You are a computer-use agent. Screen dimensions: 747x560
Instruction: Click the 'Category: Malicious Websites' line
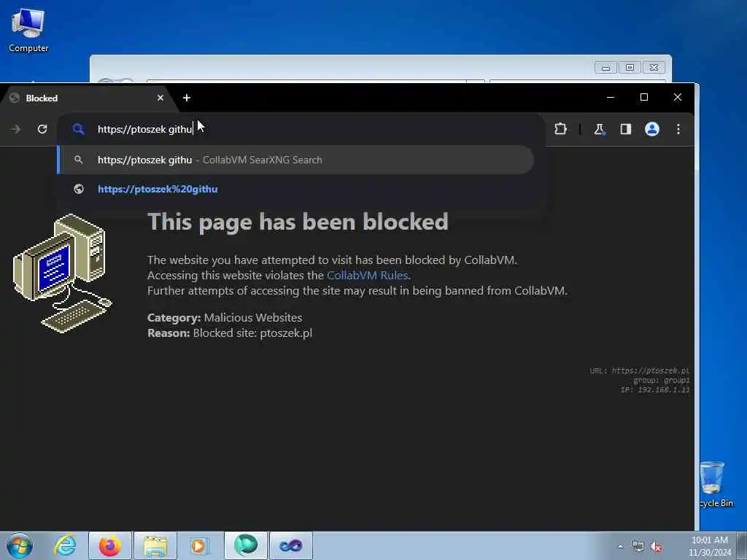tap(225, 318)
